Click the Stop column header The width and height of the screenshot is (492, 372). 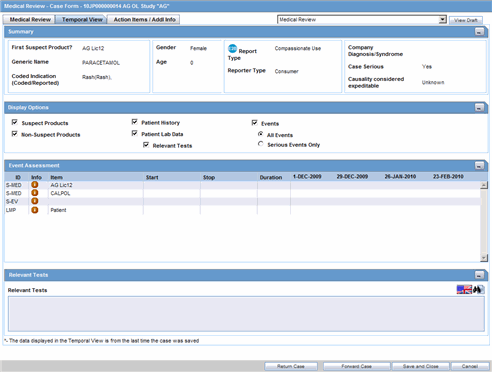pyautogui.click(x=209, y=177)
